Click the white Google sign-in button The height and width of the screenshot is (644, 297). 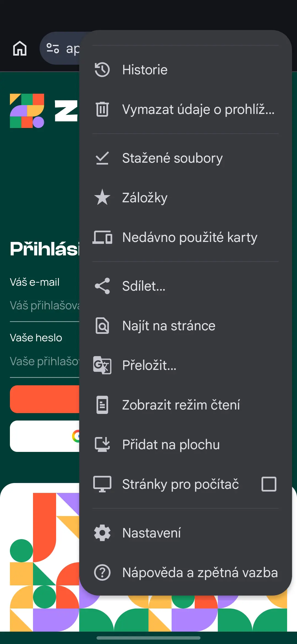45,436
